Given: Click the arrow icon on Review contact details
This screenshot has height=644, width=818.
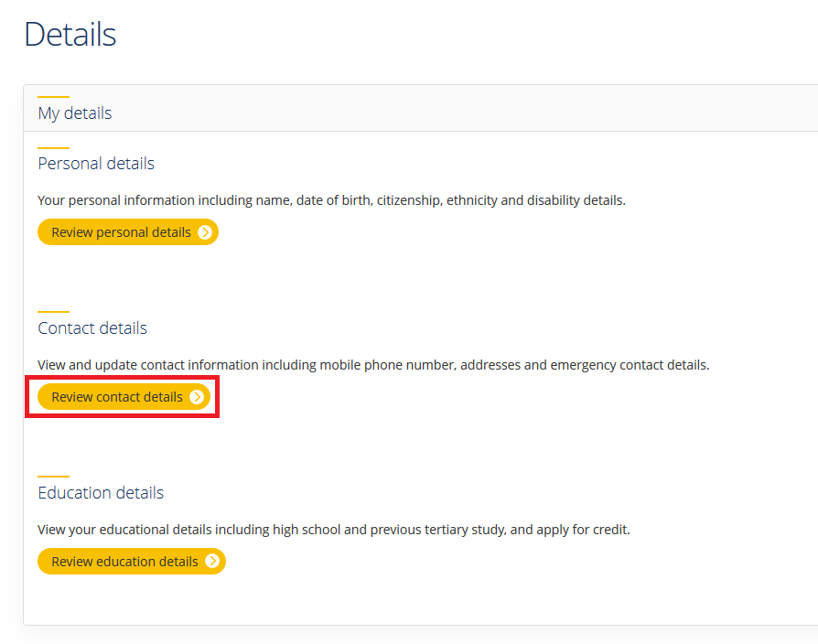Looking at the screenshot, I should tap(197, 397).
